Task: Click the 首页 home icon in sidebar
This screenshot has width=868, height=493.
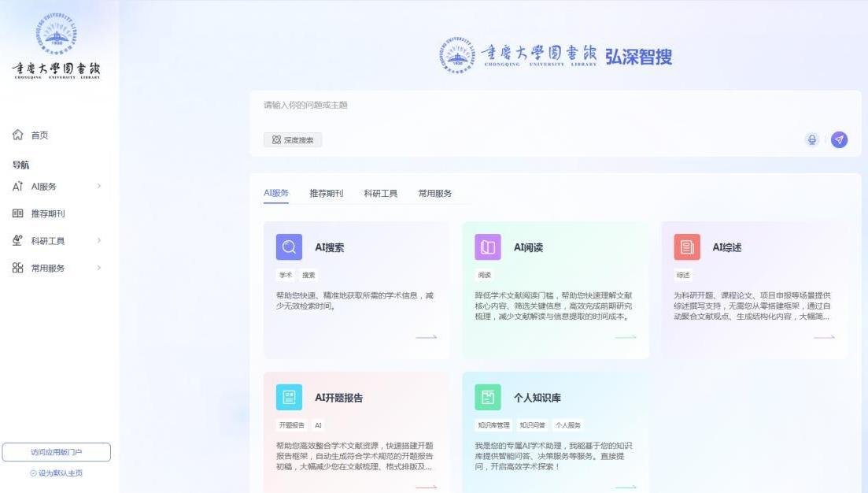Action: 17,135
